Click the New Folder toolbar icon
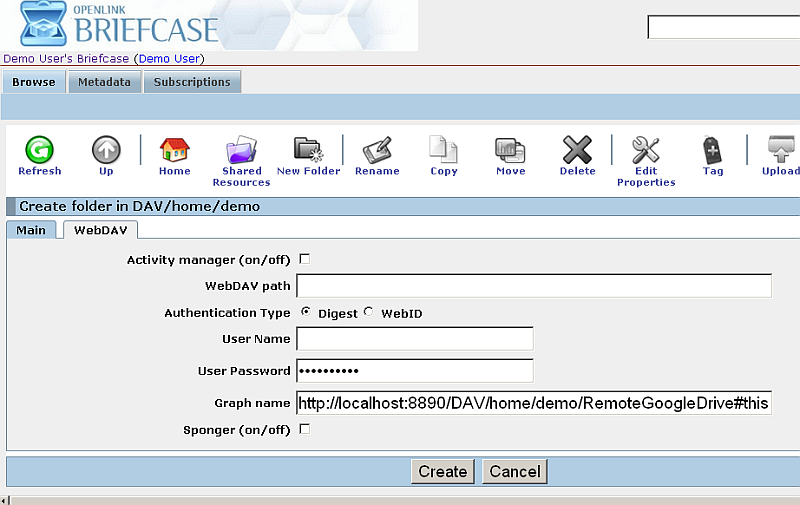Image resolution: width=800 pixels, height=505 pixels. [308, 151]
